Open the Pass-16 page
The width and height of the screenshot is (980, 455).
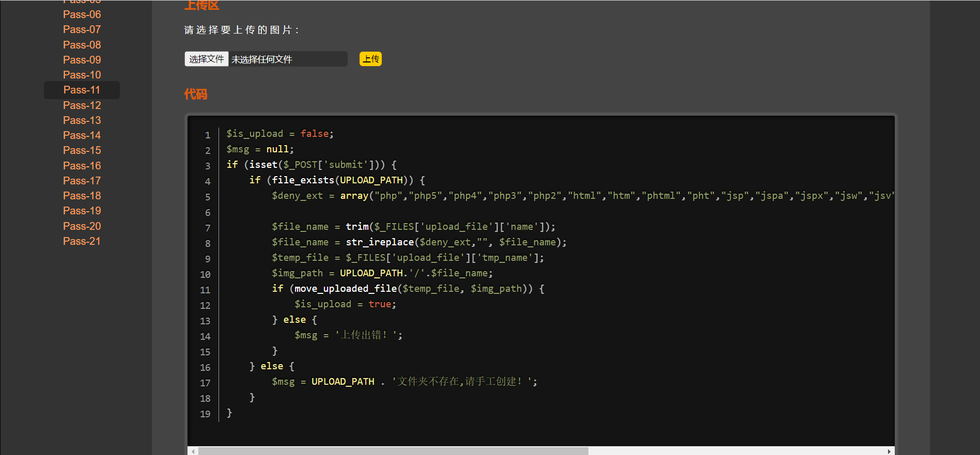tap(82, 166)
